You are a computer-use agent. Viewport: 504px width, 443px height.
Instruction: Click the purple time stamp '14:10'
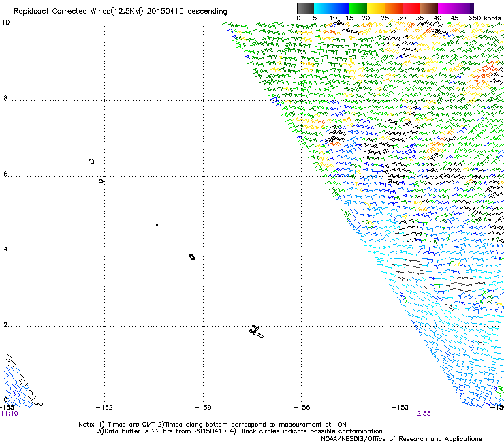click(x=10, y=414)
